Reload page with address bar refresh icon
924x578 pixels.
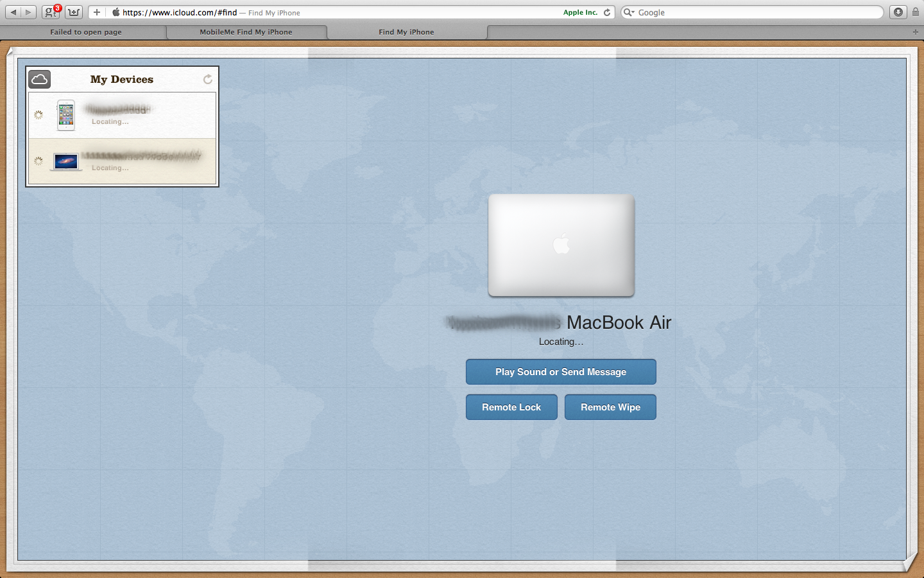coord(607,12)
